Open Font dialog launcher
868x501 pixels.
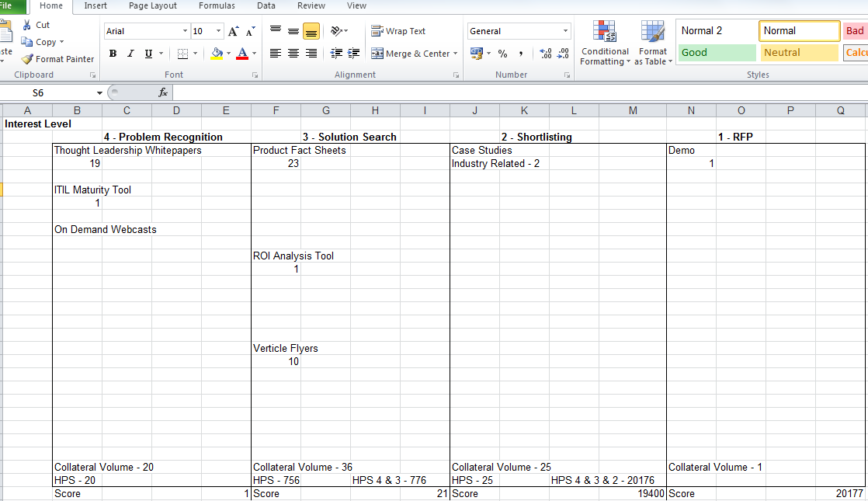coord(255,75)
